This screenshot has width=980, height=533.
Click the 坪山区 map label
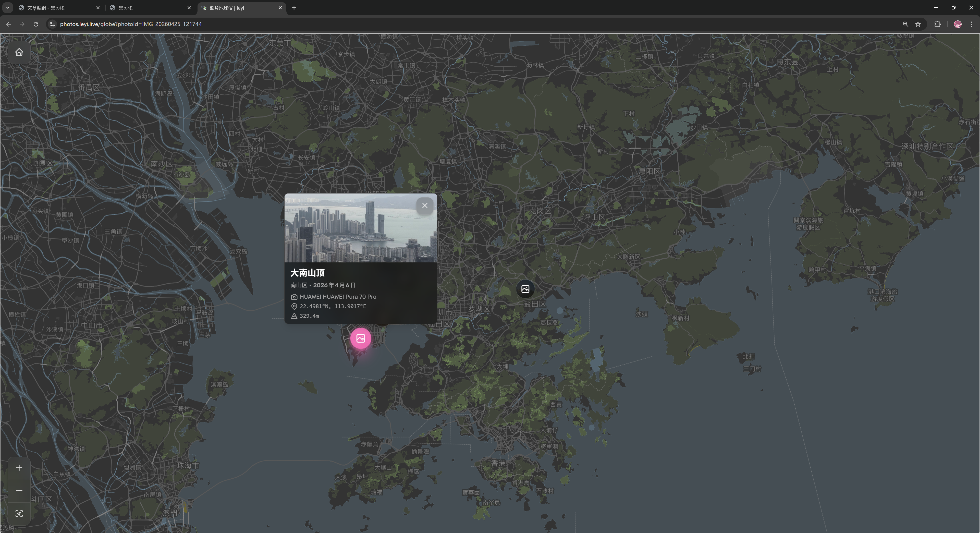tap(595, 217)
